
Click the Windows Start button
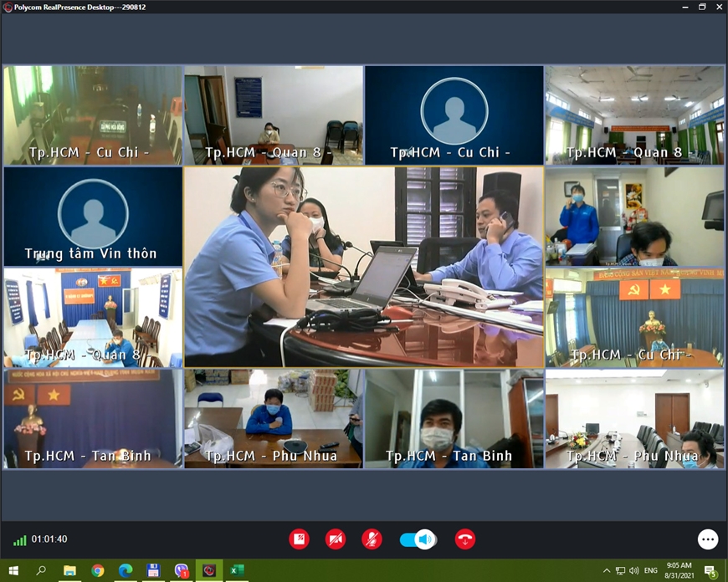(x=13, y=570)
